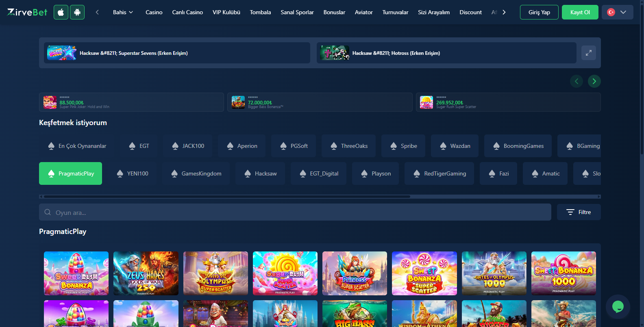Viewport: 644px width, 327px height.
Task: Select the Amatic provider
Action: pyautogui.click(x=545, y=173)
